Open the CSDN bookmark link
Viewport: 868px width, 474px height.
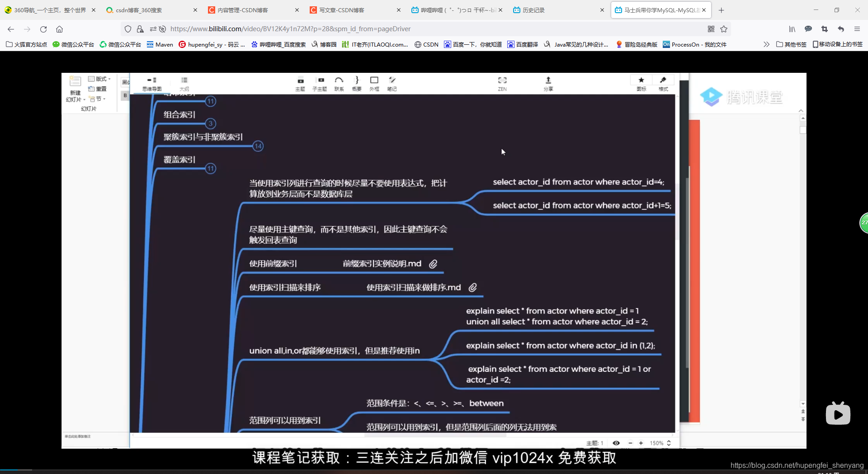[426, 44]
